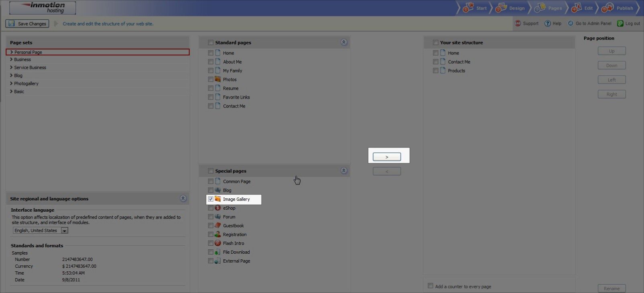Click the Products page icon in site structure
Image resolution: width=644 pixels, height=293 pixels.
pos(443,71)
